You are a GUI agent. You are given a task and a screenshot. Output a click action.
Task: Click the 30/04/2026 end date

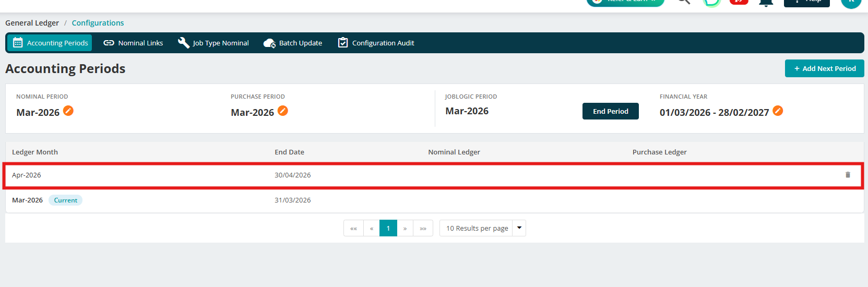click(293, 175)
